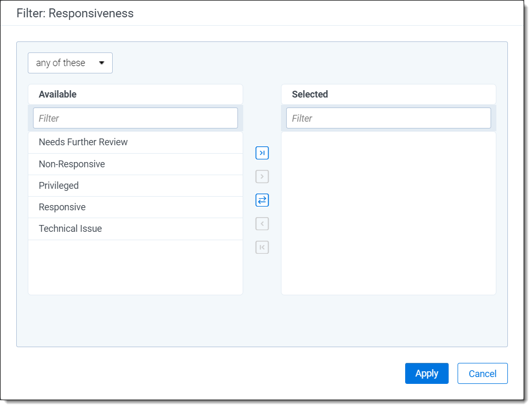532x408 pixels.
Task: Focus the Selected list filter field
Action: point(388,119)
